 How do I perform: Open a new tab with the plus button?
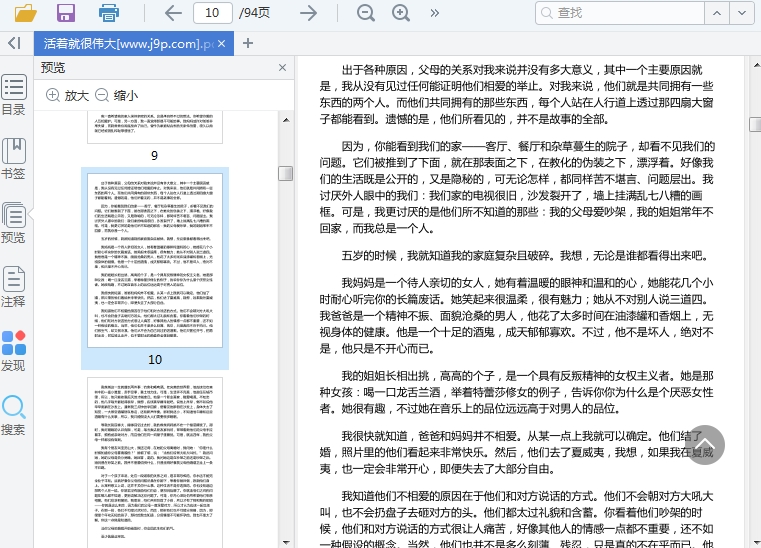pyautogui.click(x=248, y=43)
